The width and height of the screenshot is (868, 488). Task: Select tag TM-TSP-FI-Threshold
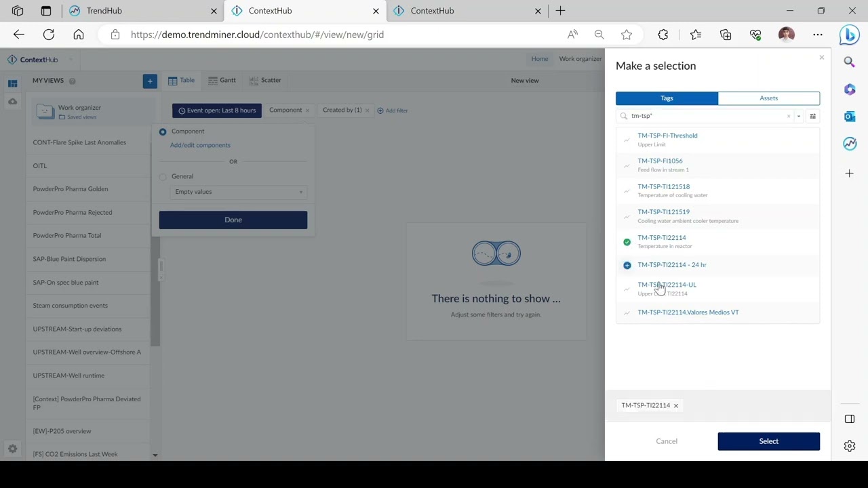[667, 136]
